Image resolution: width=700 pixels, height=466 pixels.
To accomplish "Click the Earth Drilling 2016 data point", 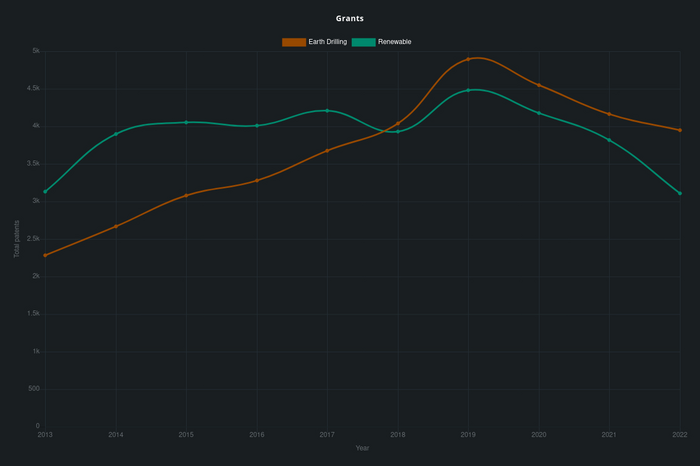I will [x=257, y=181].
